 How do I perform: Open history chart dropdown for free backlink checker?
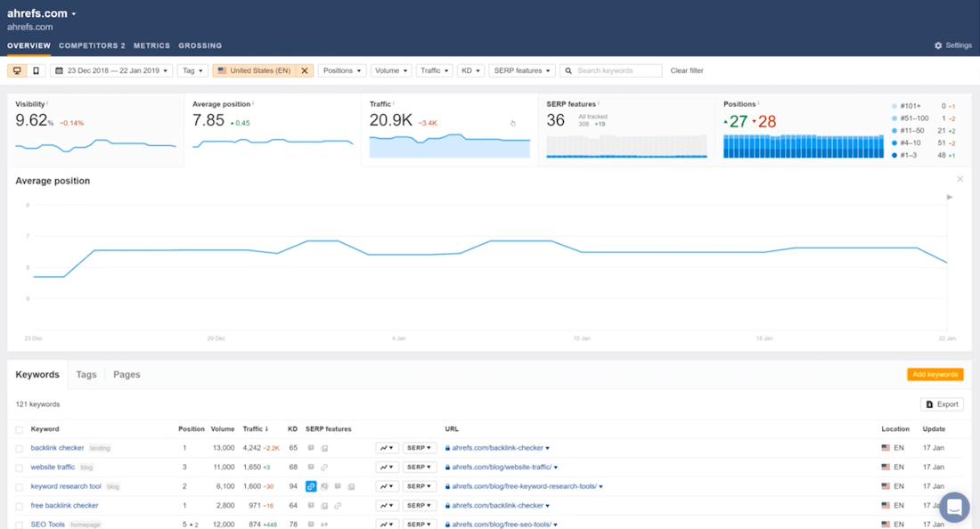point(387,506)
